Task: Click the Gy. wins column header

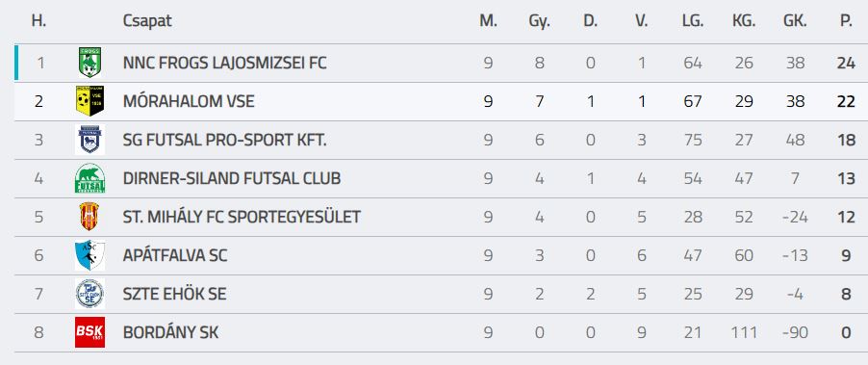Action: [x=539, y=21]
